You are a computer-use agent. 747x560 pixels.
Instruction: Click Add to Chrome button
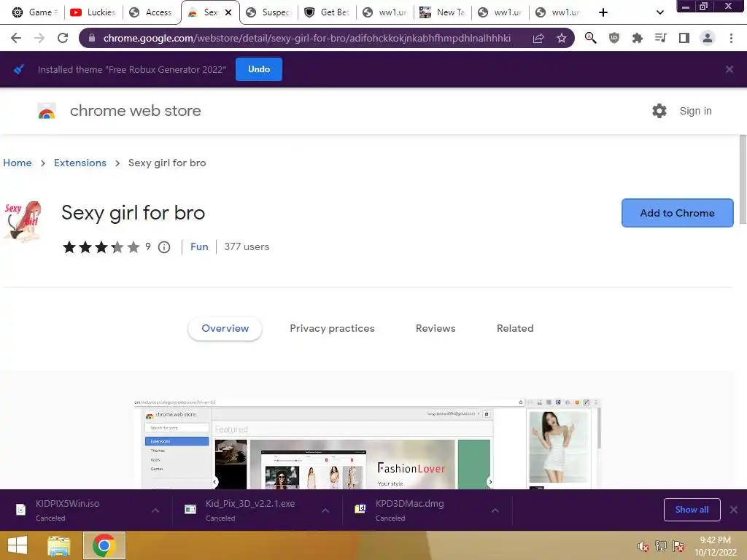point(677,213)
